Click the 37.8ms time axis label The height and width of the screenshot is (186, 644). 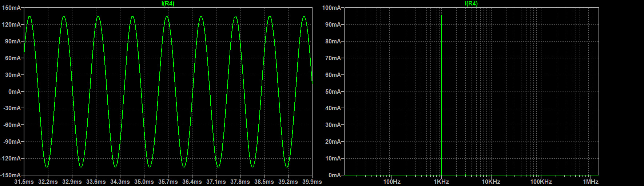[x=240, y=182]
